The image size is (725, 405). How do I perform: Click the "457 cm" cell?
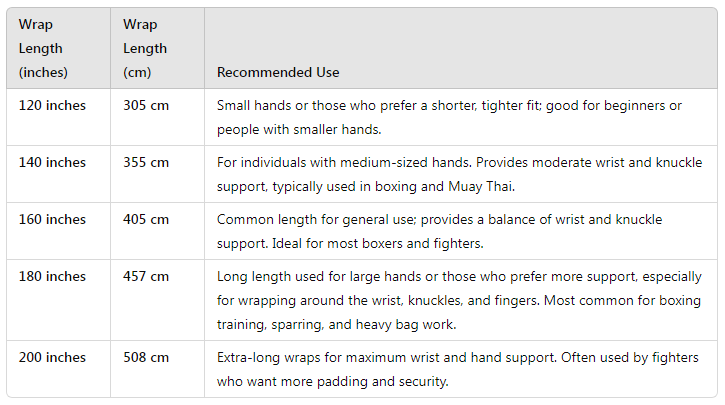145,276
